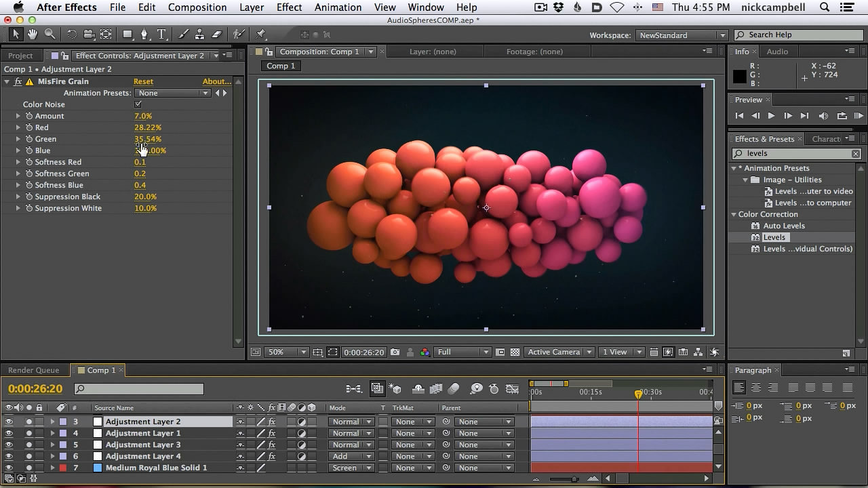
Task: Select the Pen tool
Action: point(144,34)
